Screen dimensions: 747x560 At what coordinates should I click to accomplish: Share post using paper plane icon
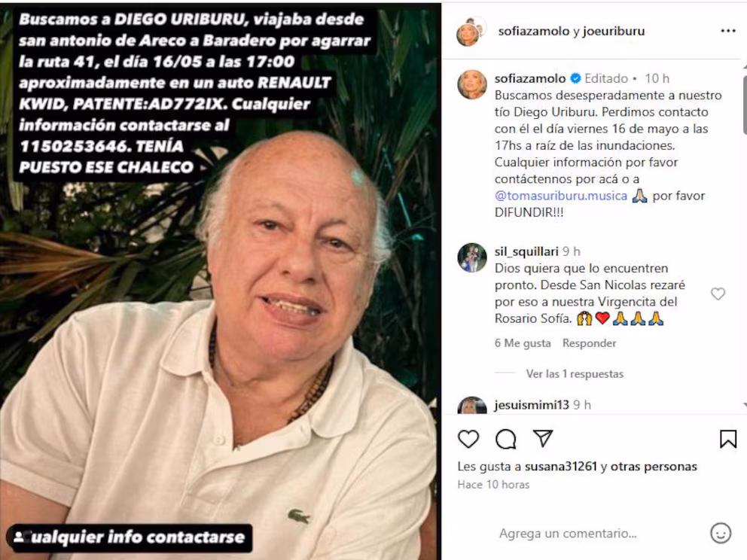pos(543,438)
